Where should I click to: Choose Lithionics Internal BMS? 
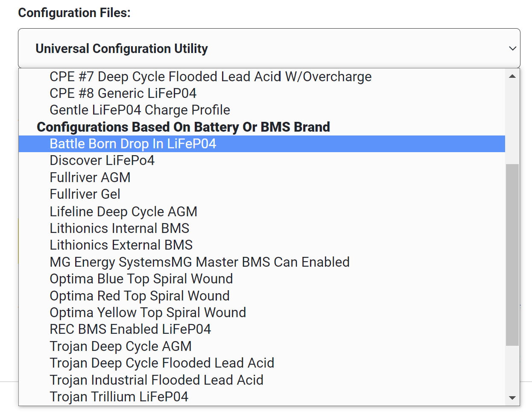tap(262, 228)
